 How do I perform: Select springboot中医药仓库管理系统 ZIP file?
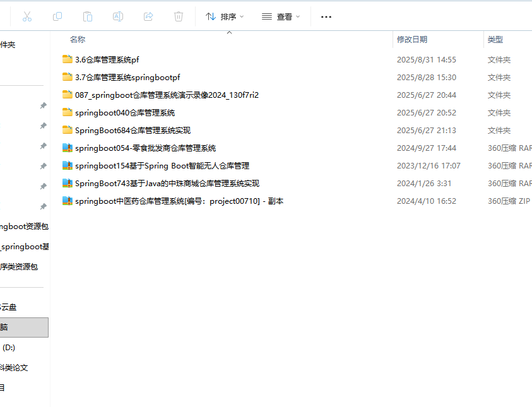point(179,201)
